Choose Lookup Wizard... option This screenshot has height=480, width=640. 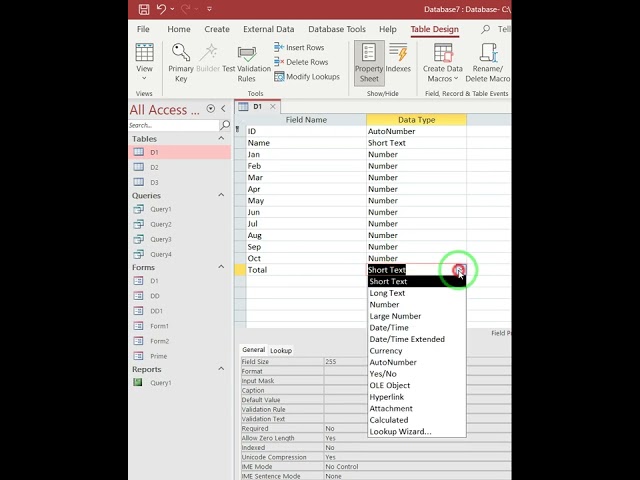tap(417, 432)
